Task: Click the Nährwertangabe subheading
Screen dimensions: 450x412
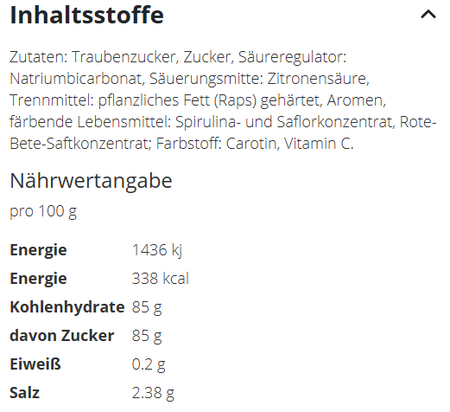Action: pos(91,181)
